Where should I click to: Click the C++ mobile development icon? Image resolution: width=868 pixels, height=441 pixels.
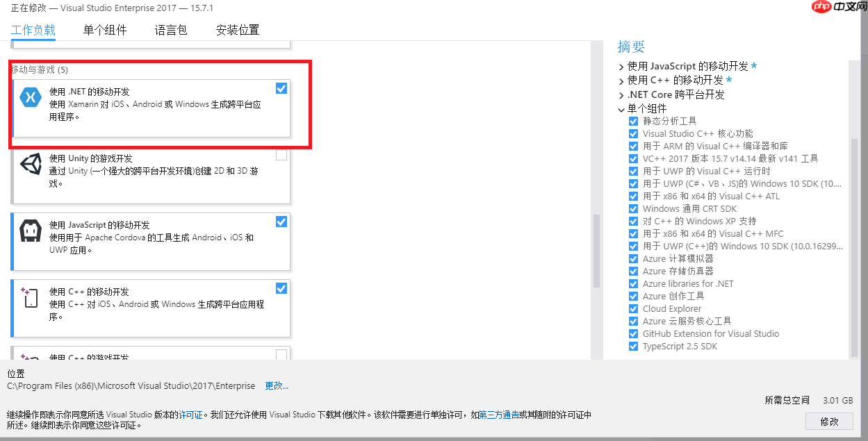click(x=29, y=297)
